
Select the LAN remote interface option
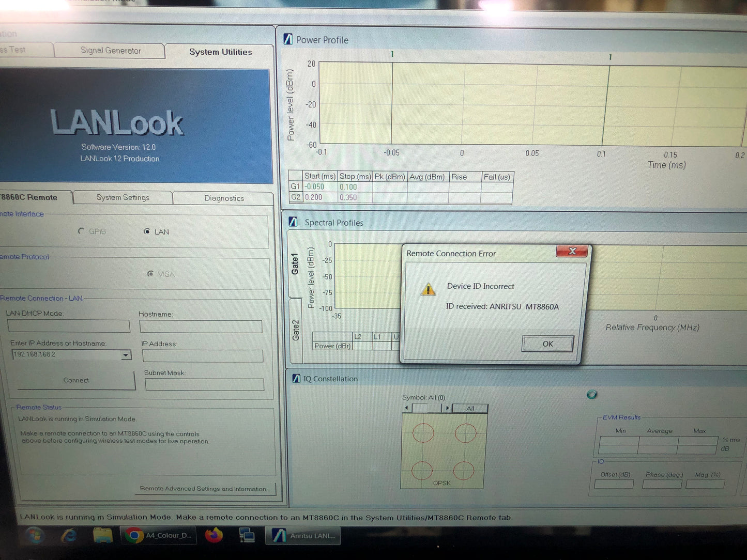147,231
